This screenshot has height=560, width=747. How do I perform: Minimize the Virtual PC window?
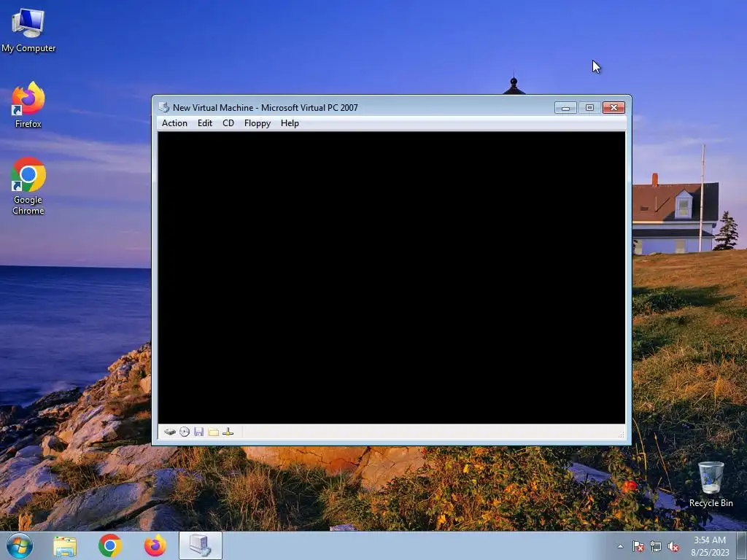click(565, 108)
